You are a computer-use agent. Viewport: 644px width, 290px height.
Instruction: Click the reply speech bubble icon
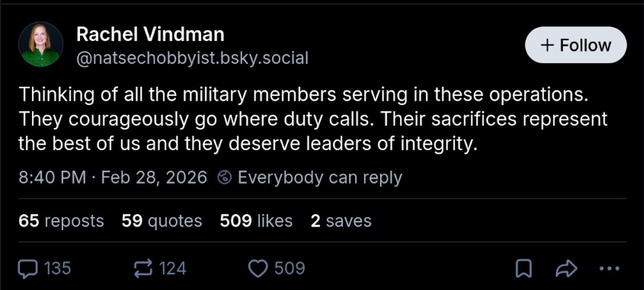point(29,268)
